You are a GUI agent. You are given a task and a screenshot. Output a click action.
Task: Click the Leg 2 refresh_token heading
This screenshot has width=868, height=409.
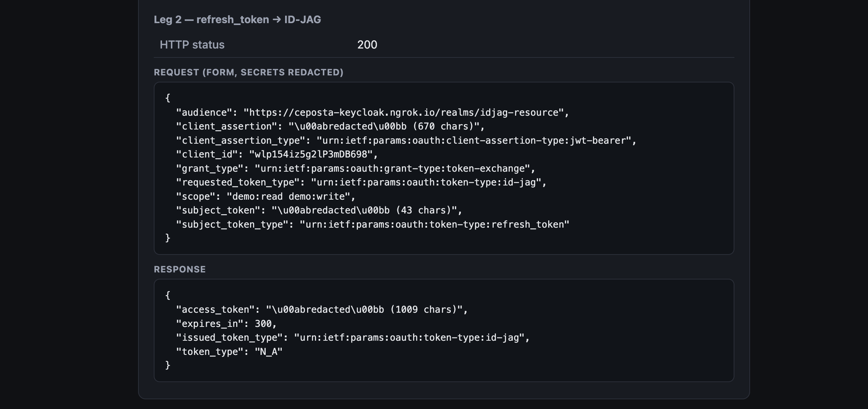click(237, 19)
